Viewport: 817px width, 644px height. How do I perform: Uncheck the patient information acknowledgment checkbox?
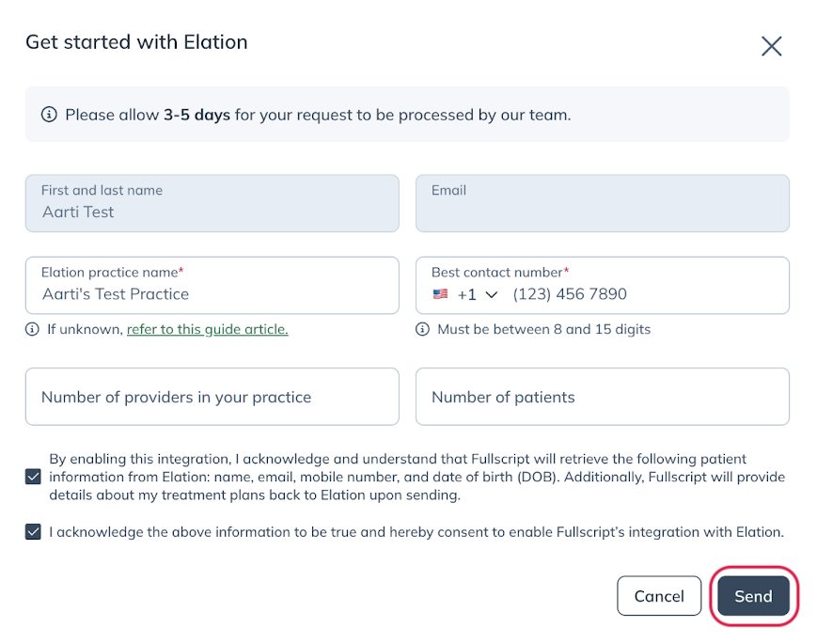[x=33, y=477]
